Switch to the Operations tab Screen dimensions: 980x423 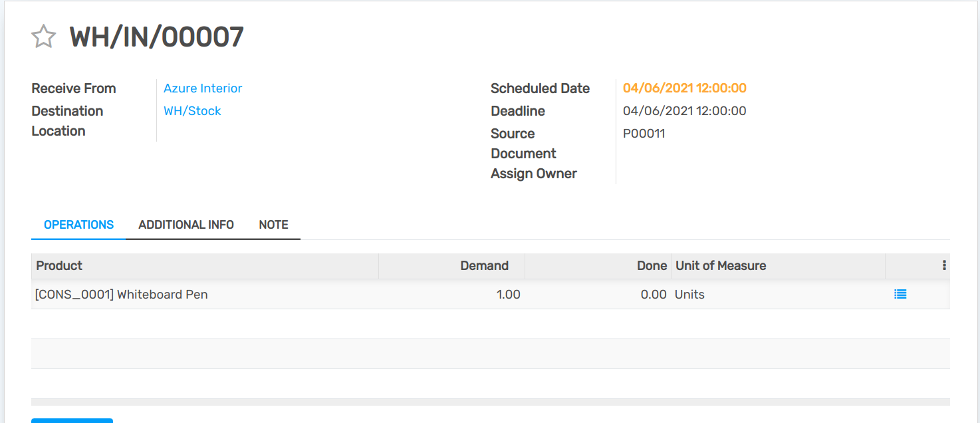click(x=78, y=225)
